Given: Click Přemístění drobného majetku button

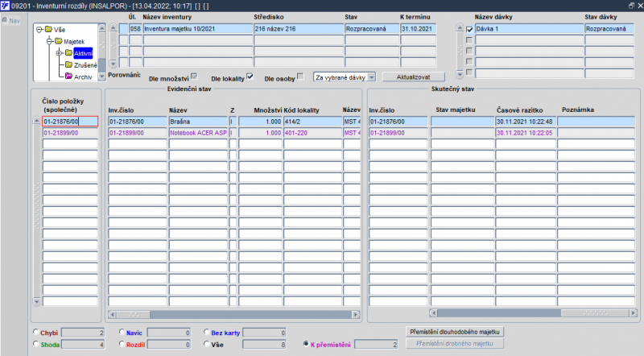Looking at the screenshot, I should [x=455, y=344].
